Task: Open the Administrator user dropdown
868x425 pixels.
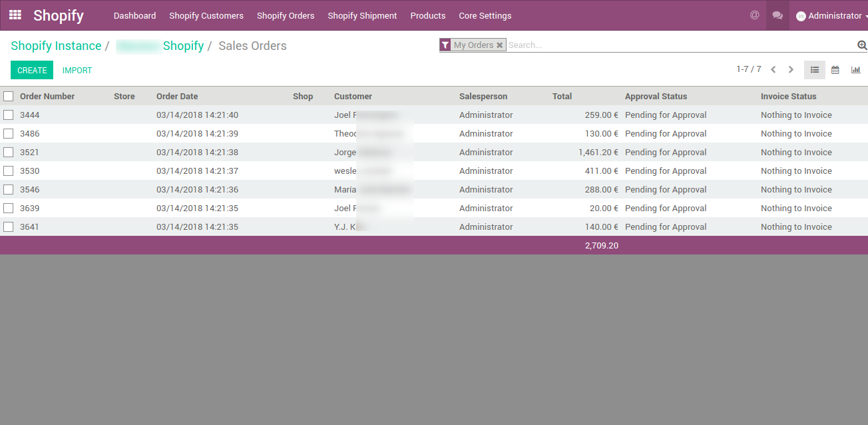Action: pyautogui.click(x=831, y=15)
